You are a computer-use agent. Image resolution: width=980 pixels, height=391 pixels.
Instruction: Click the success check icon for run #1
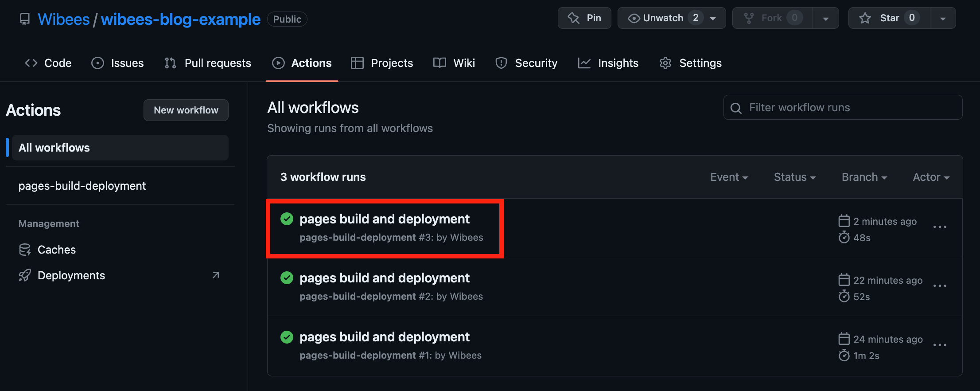(287, 337)
